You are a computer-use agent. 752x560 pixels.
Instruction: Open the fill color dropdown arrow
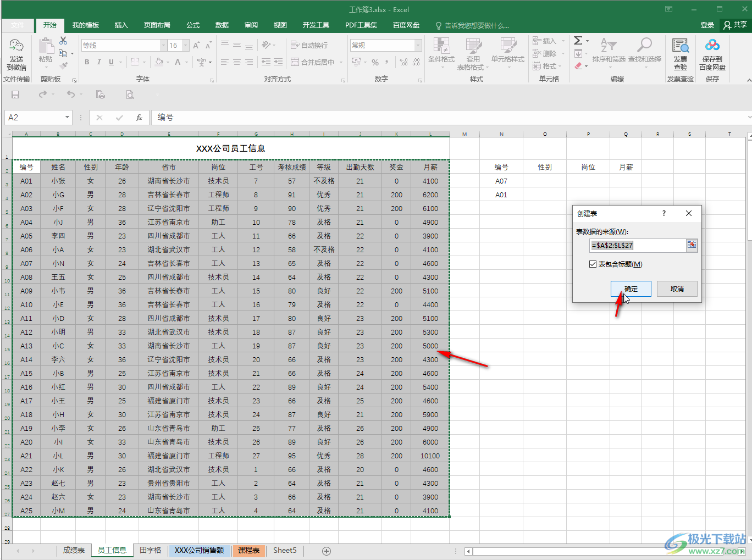(167, 62)
